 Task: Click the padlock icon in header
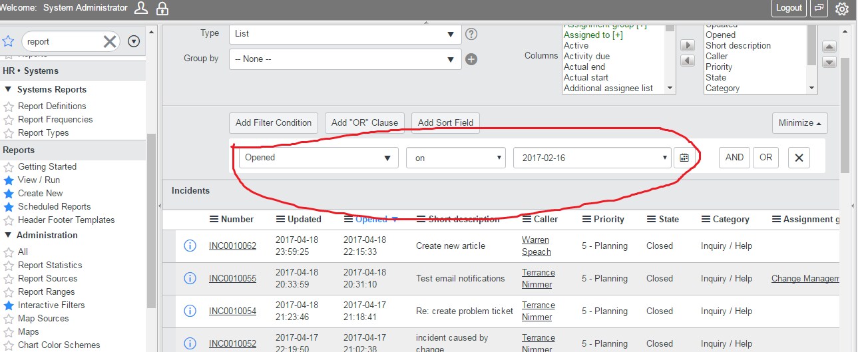coord(162,8)
